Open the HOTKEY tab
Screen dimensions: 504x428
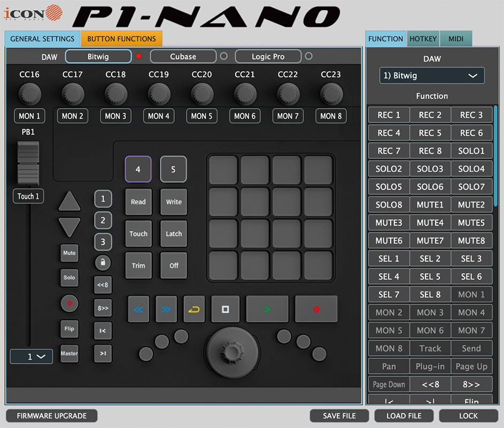423,39
